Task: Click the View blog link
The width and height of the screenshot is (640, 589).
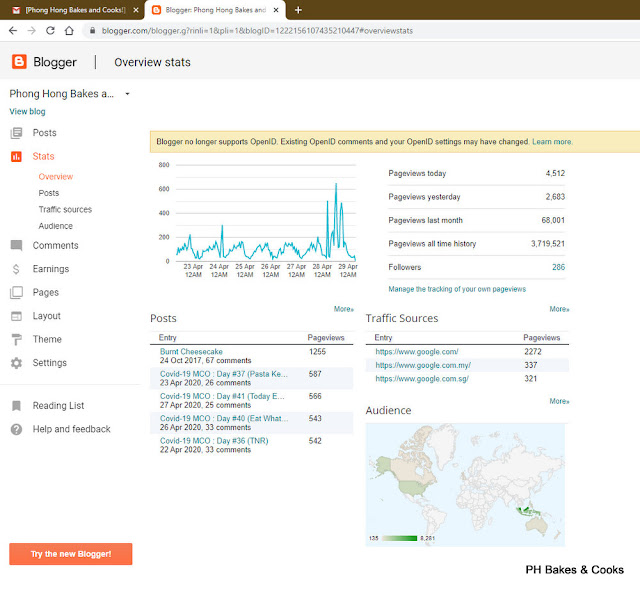Action: (x=27, y=111)
